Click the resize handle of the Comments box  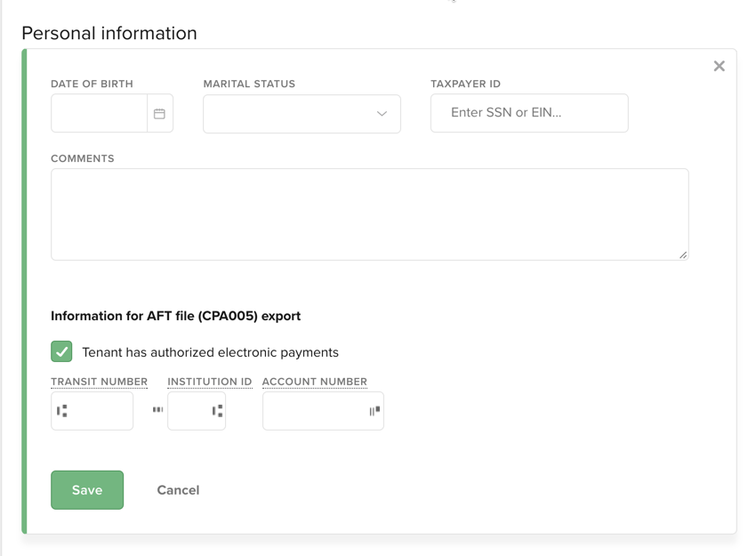click(683, 256)
